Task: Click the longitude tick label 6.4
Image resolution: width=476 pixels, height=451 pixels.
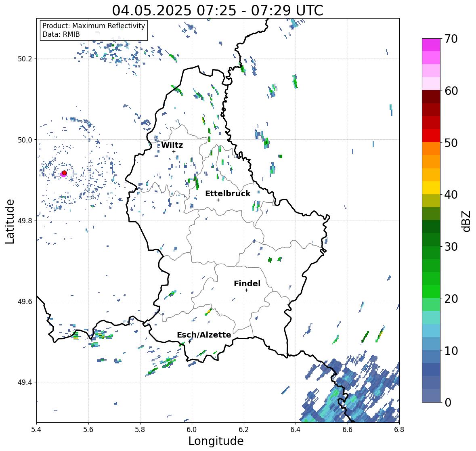Action: [x=296, y=429]
